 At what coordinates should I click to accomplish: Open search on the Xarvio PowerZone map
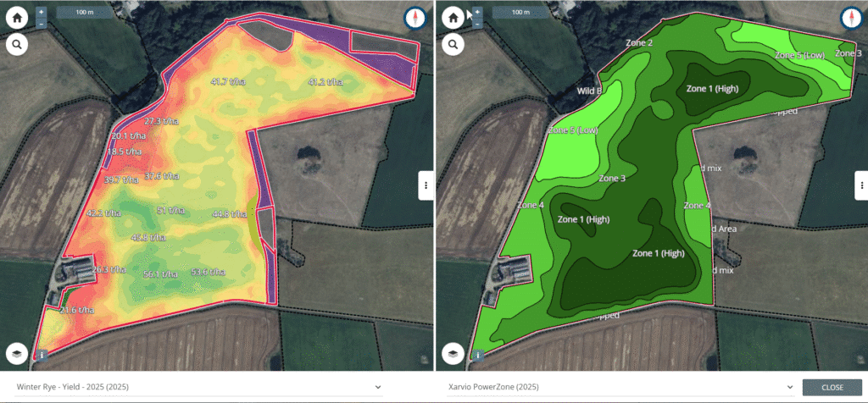click(x=453, y=45)
